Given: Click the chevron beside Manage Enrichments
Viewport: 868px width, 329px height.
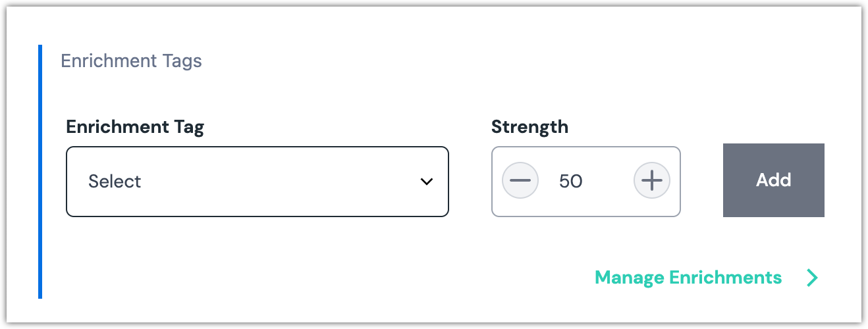Looking at the screenshot, I should pos(812,278).
